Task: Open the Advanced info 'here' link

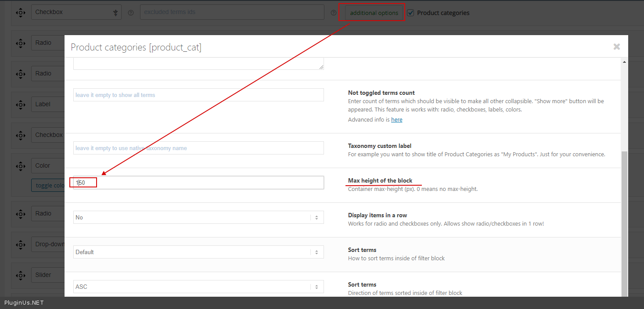Action: click(x=396, y=119)
